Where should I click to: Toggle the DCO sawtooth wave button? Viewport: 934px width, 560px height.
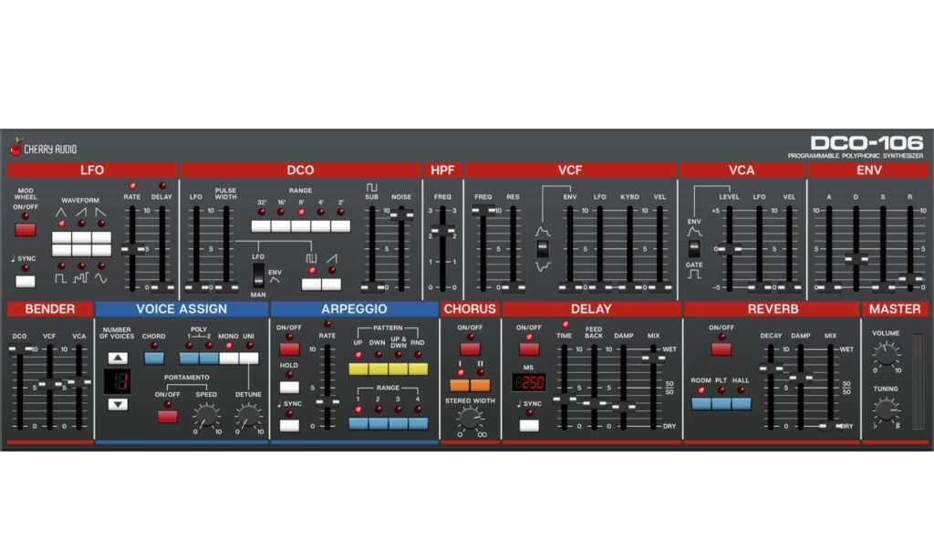coord(331,285)
